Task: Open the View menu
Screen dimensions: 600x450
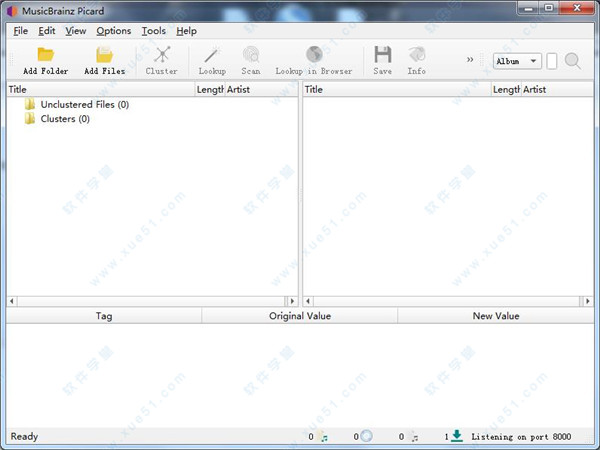Action: coord(76,31)
